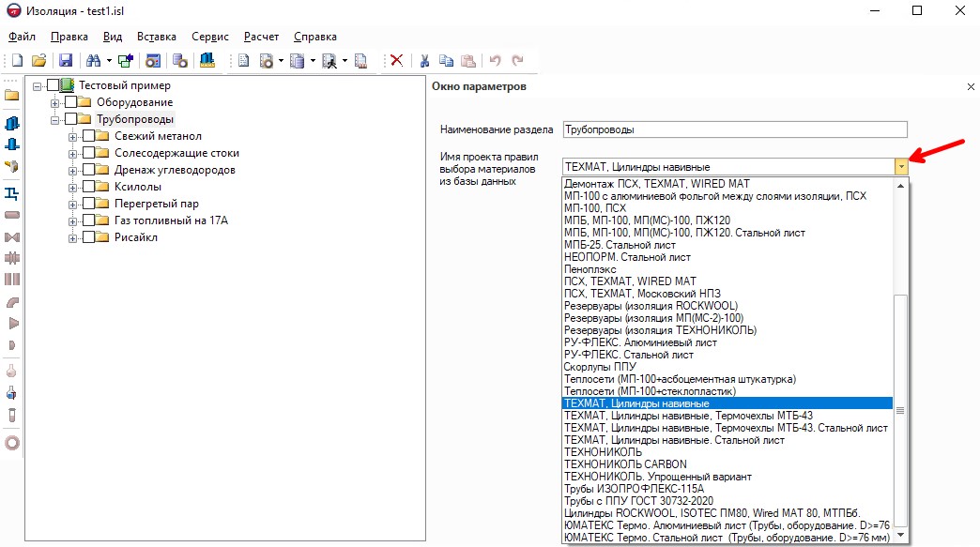
Task: Choose the flange connection icon in the sidebar
Action: (12, 258)
